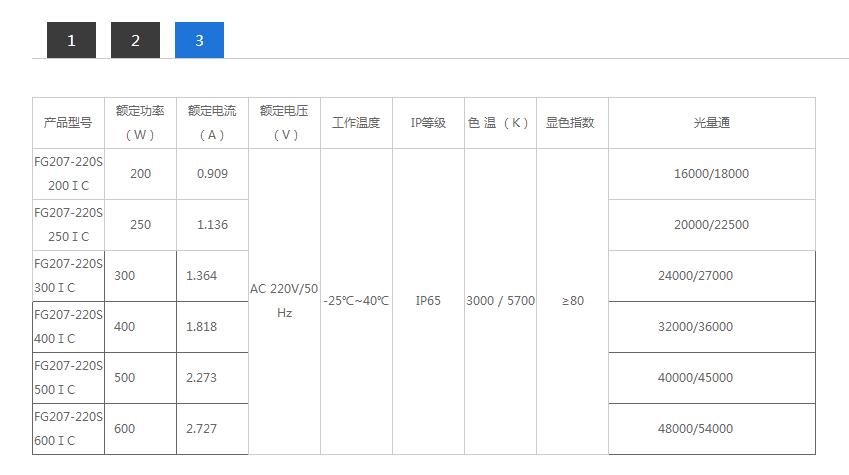Select model FG207-220S 300 I C
849x475 pixels.
(x=68, y=276)
